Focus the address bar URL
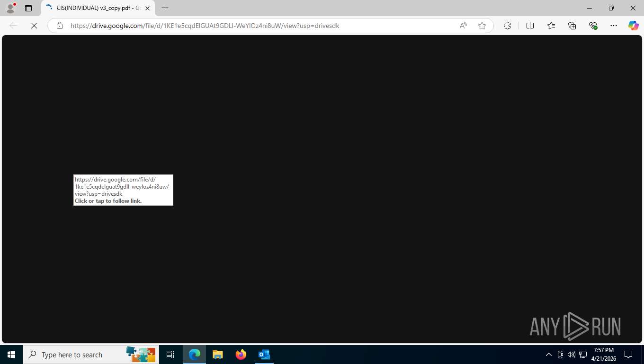Viewport: 644px width, 364px height. (x=205, y=26)
